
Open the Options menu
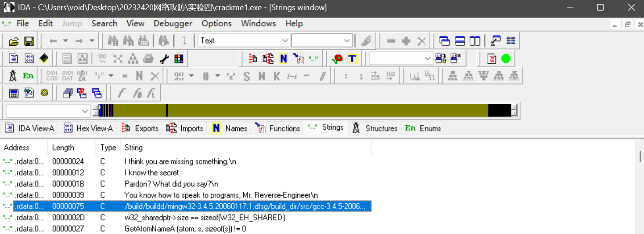pyautogui.click(x=216, y=24)
